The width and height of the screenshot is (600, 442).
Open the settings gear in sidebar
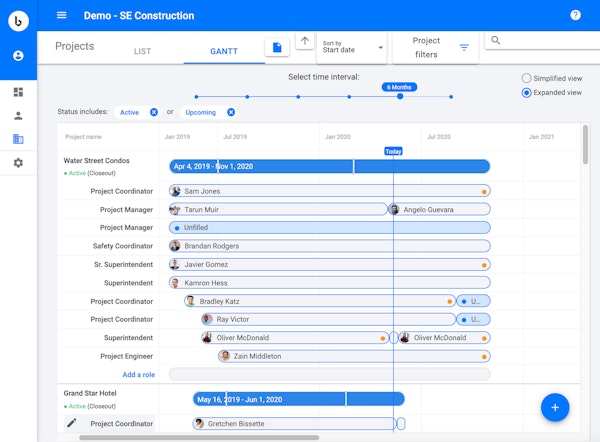pyautogui.click(x=18, y=162)
